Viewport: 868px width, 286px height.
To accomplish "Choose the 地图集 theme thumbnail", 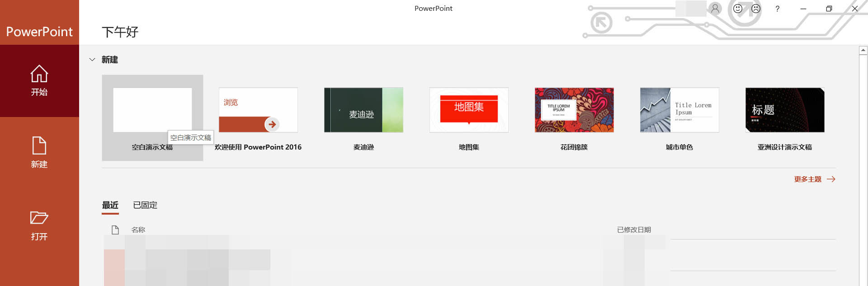I will [x=469, y=110].
